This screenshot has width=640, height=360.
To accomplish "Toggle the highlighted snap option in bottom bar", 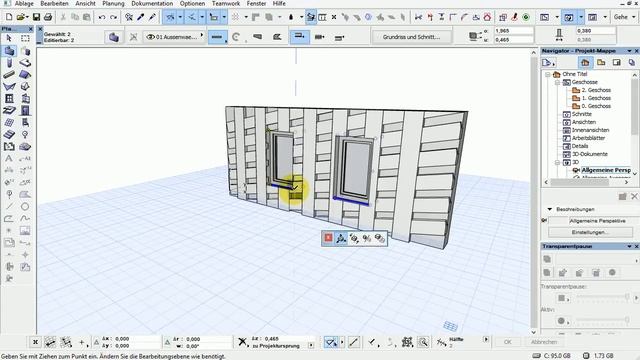I will (330, 342).
